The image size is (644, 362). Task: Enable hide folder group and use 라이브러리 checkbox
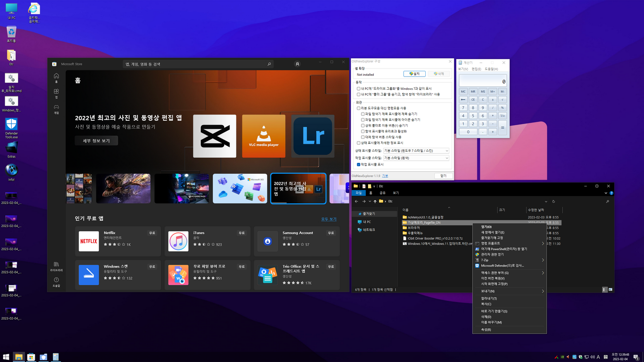(358, 94)
